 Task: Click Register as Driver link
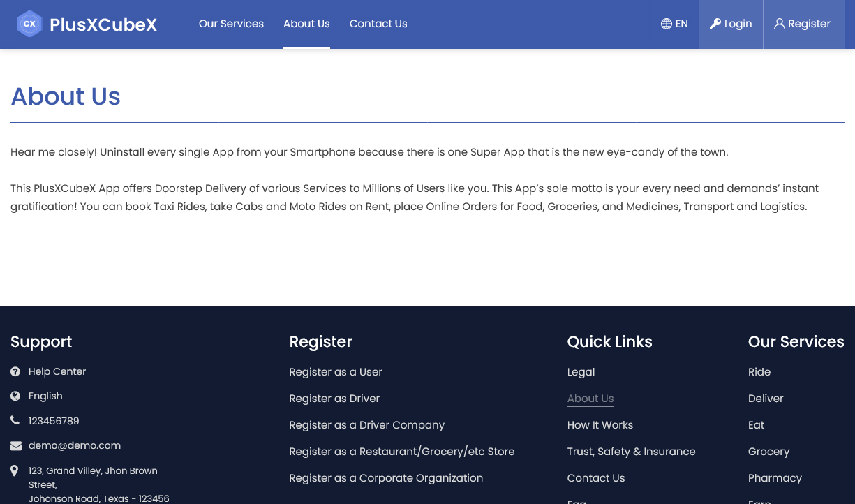pyautogui.click(x=334, y=399)
